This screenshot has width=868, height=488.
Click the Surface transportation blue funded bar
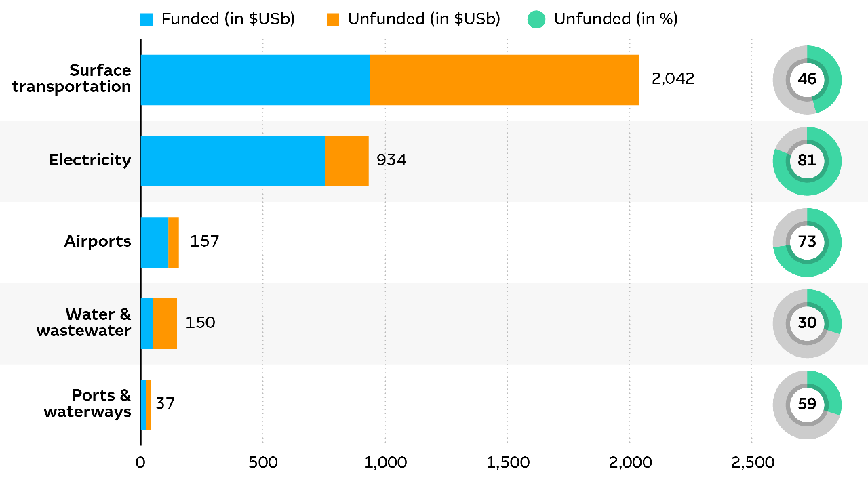click(x=255, y=80)
